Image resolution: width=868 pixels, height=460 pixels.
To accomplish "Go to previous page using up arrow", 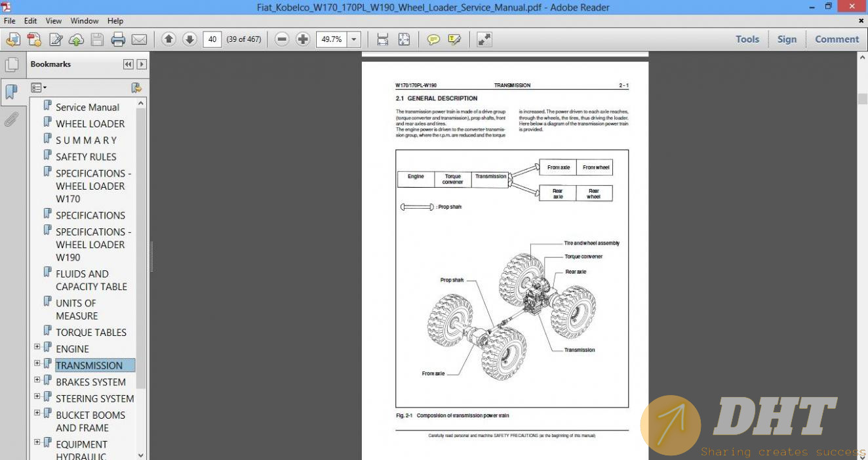I will pyautogui.click(x=168, y=39).
